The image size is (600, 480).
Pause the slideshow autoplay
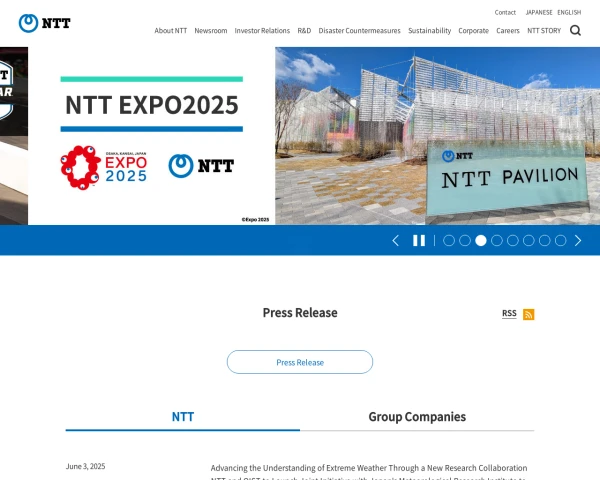coord(419,240)
